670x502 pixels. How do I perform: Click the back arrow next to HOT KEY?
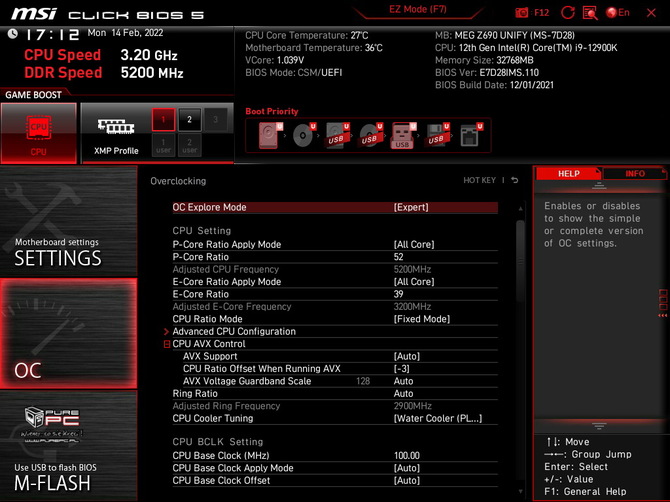pos(515,180)
